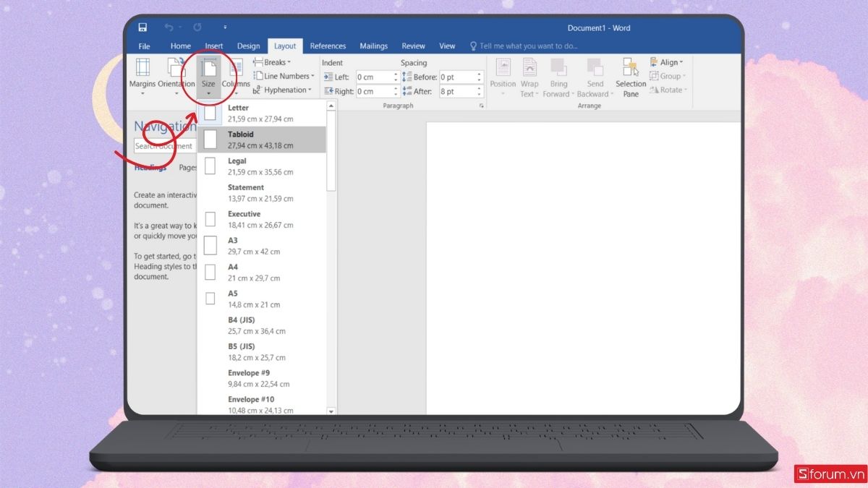
Task: Open the Breaks dropdown
Action: 273,61
